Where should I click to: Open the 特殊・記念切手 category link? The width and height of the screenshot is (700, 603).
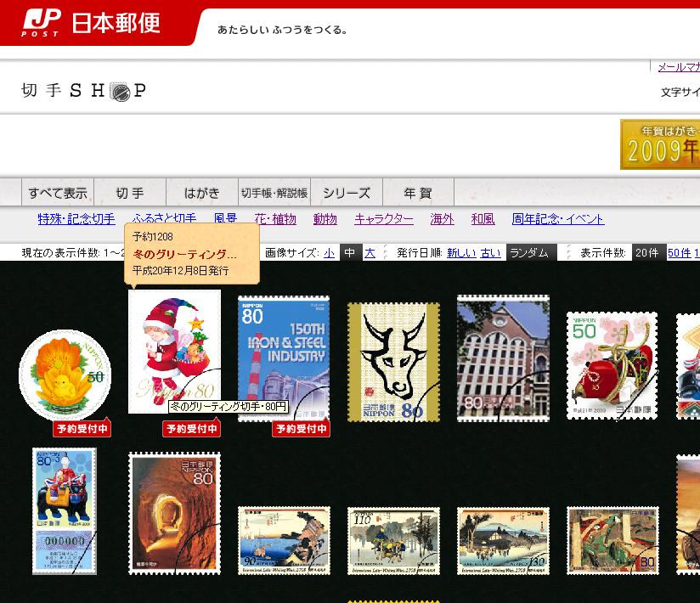pos(76,219)
